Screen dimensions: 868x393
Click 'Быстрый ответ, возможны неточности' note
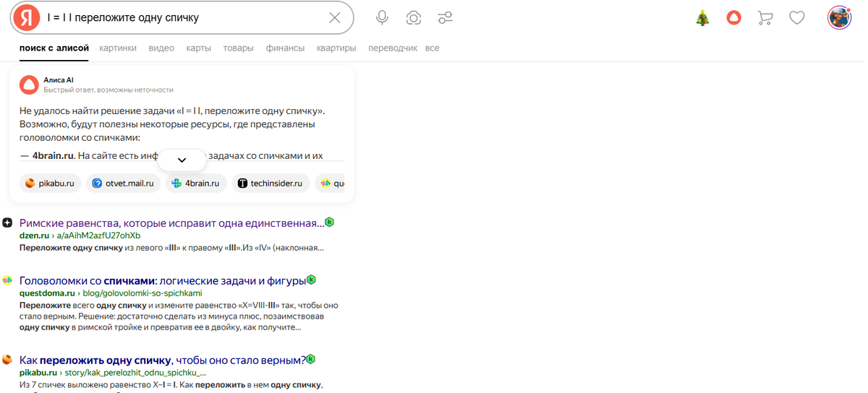coord(109,90)
